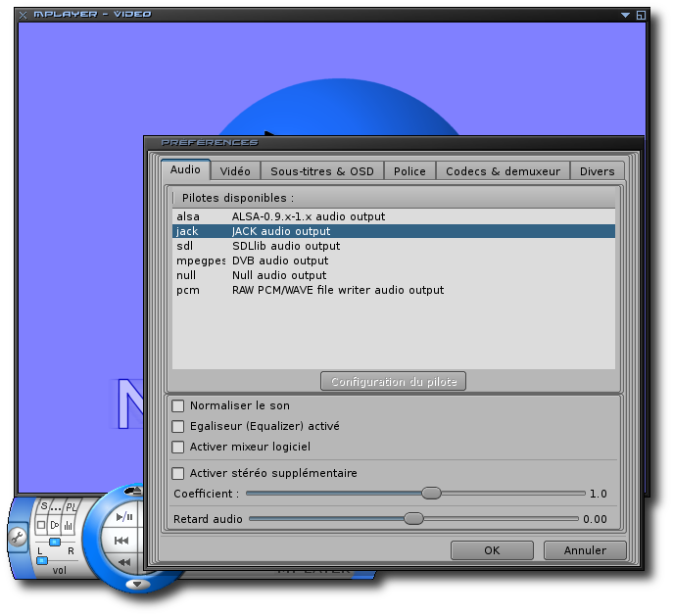Click the Retard audio slider handle
Viewport: 673px width, 616px height.
point(413,519)
